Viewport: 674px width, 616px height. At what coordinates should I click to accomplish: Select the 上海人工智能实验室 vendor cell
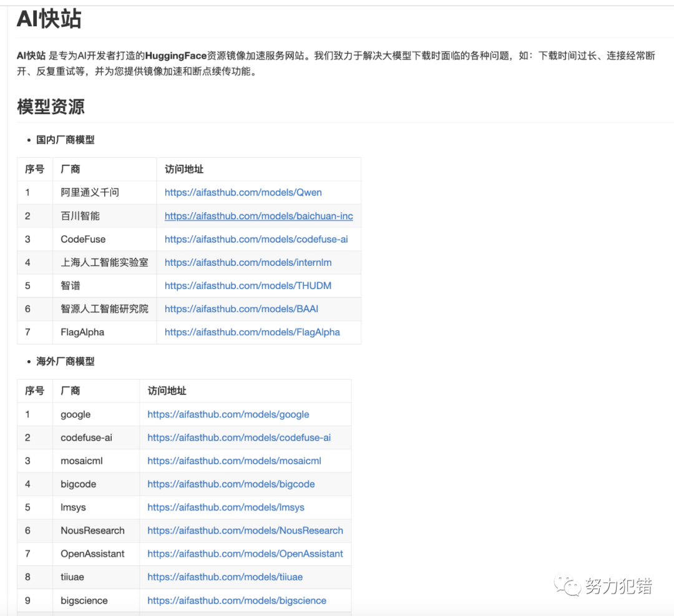click(x=104, y=262)
